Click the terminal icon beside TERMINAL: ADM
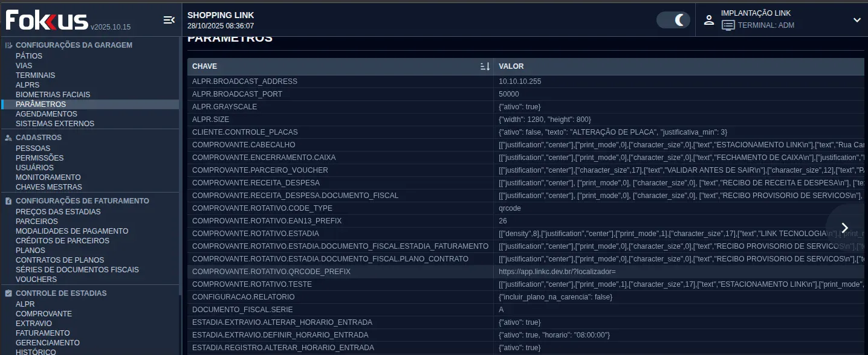Screen dimensions: 868x355 pyautogui.click(x=728, y=25)
